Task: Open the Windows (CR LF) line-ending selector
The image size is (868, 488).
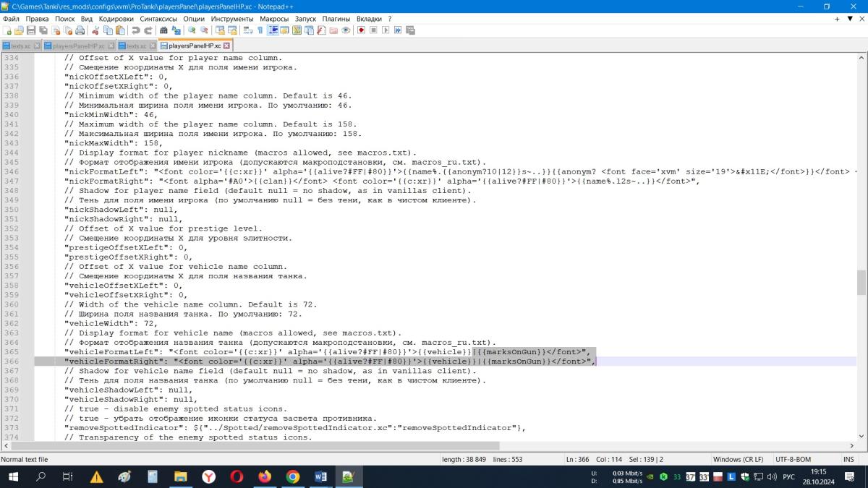Action: [x=738, y=459]
